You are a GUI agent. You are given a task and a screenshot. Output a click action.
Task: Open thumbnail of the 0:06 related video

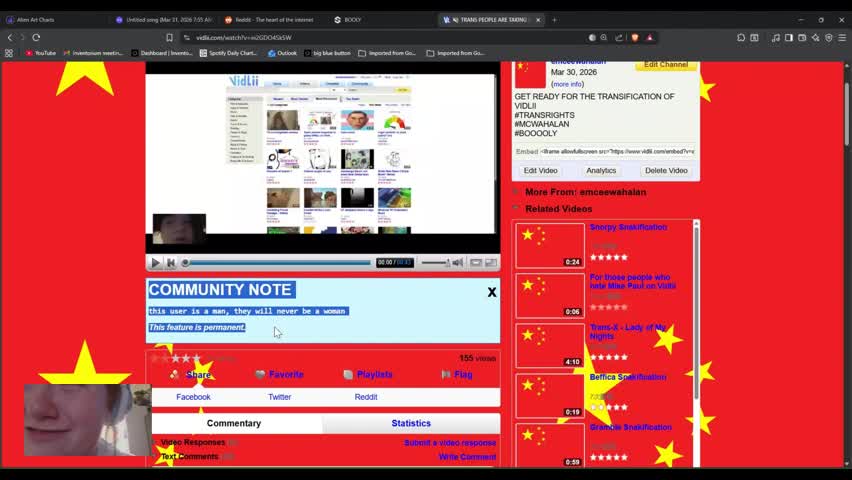pyautogui.click(x=550, y=296)
